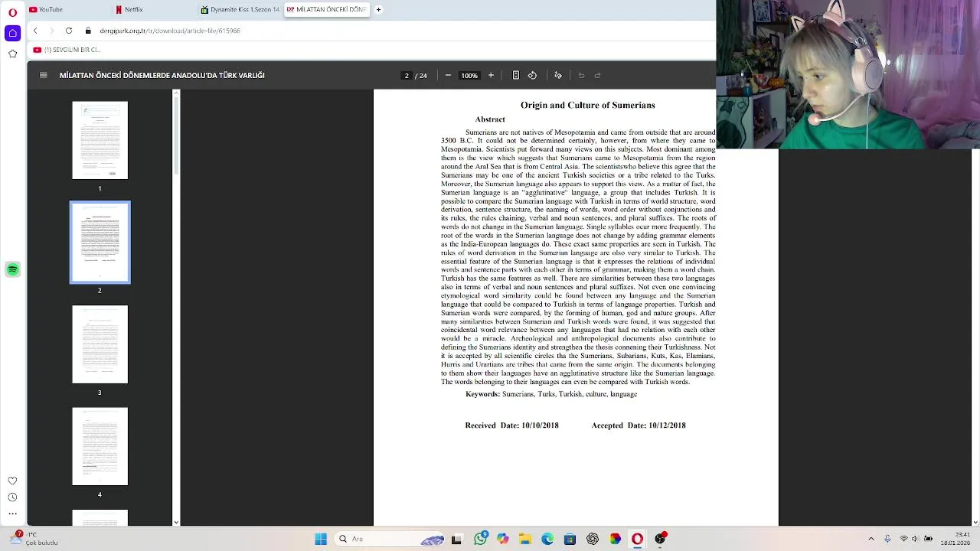
Task: Expand the hidden system tray icons
Action: tap(871, 539)
